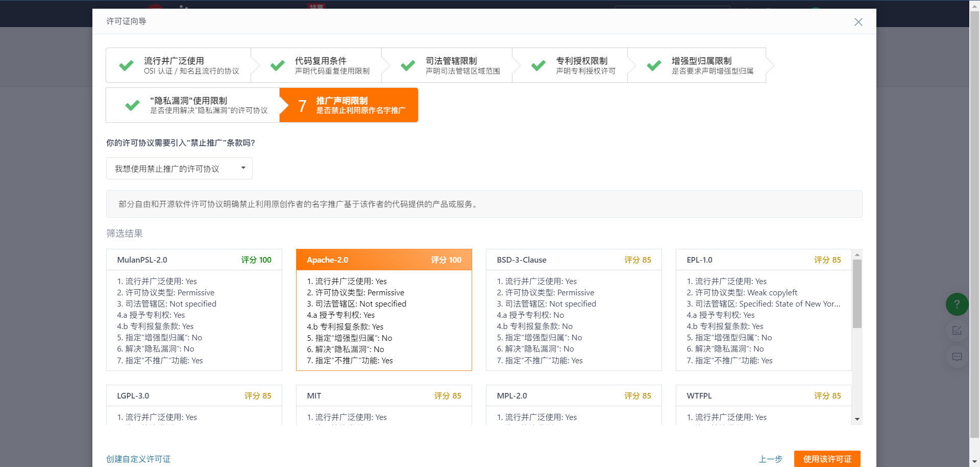The height and width of the screenshot is (467, 980).
Task: Click the results list scrollbar thumb
Action: coord(857,294)
